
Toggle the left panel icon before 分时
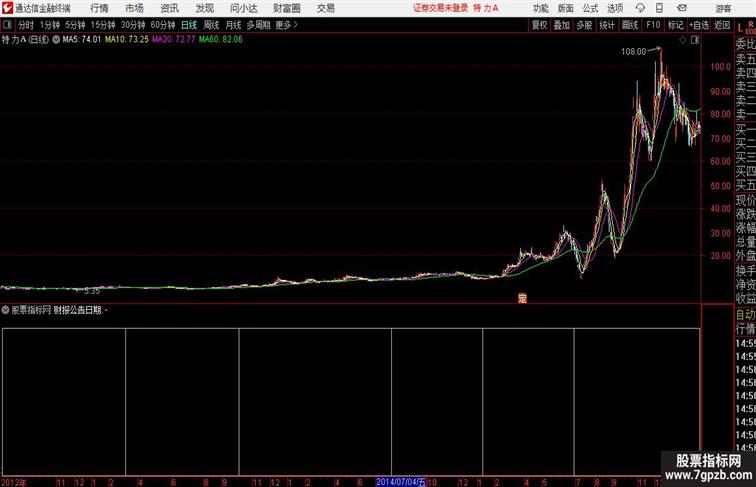point(7,24)
